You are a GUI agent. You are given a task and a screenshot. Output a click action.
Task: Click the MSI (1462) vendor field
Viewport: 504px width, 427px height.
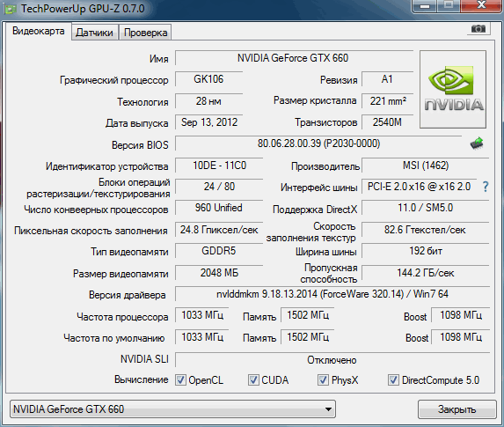coord(425,166)
